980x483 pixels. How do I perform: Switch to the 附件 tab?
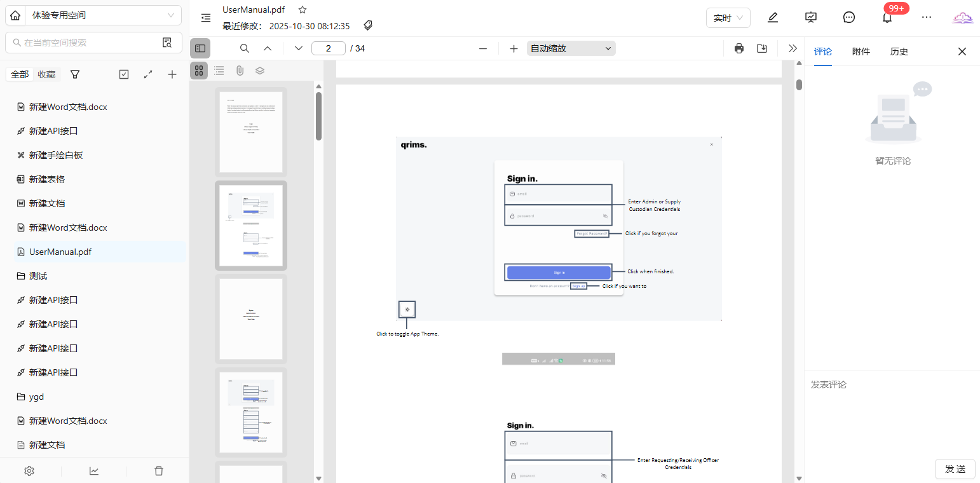861,51
